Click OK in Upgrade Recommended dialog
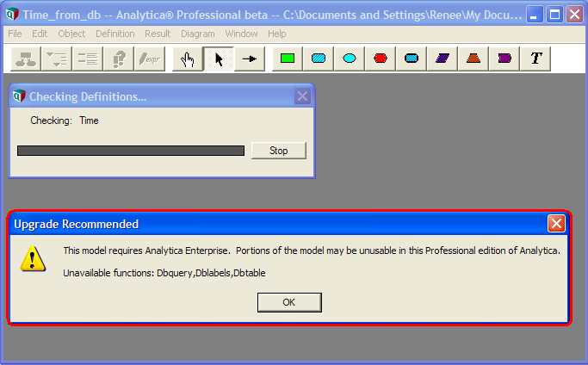Screen dimensions: 588x365 tap(289, 302)
